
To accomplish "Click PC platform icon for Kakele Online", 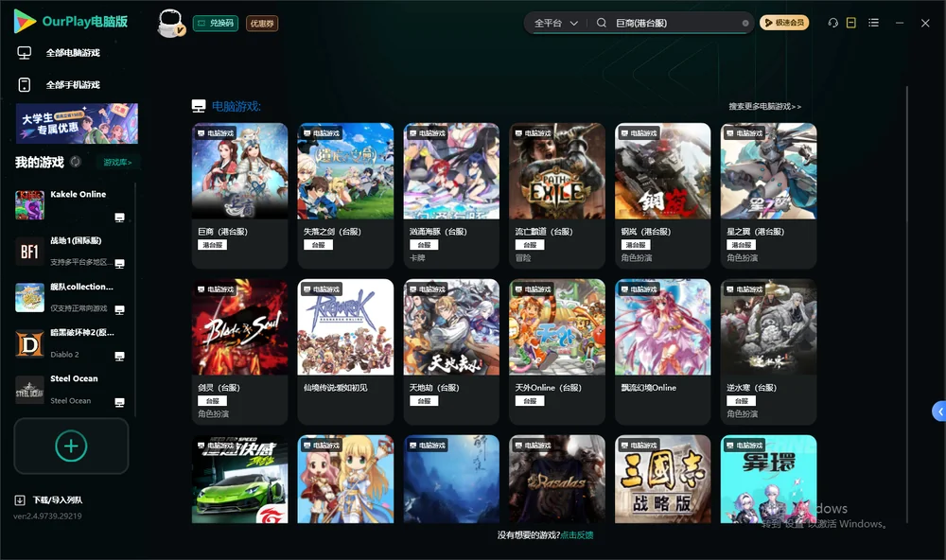I will click(x=119, y=218).
